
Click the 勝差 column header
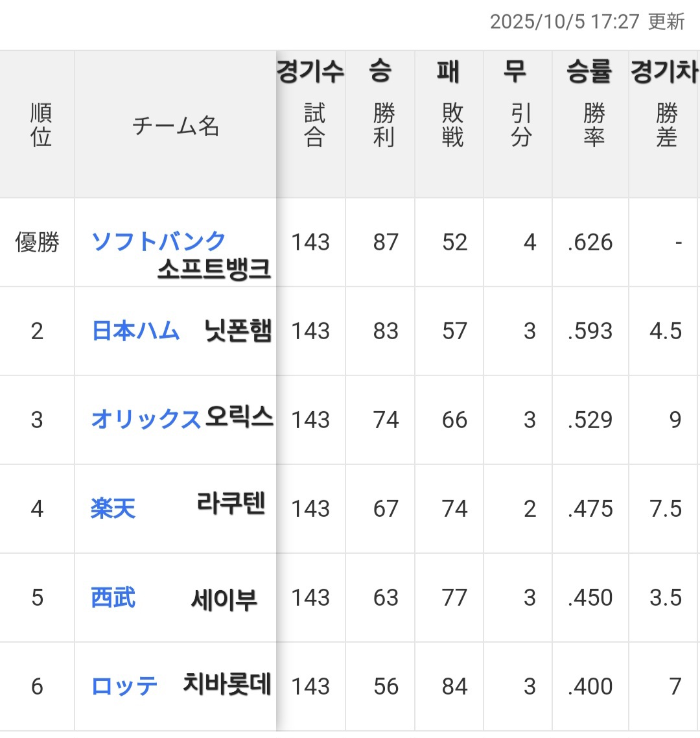[x=666, y=125]
